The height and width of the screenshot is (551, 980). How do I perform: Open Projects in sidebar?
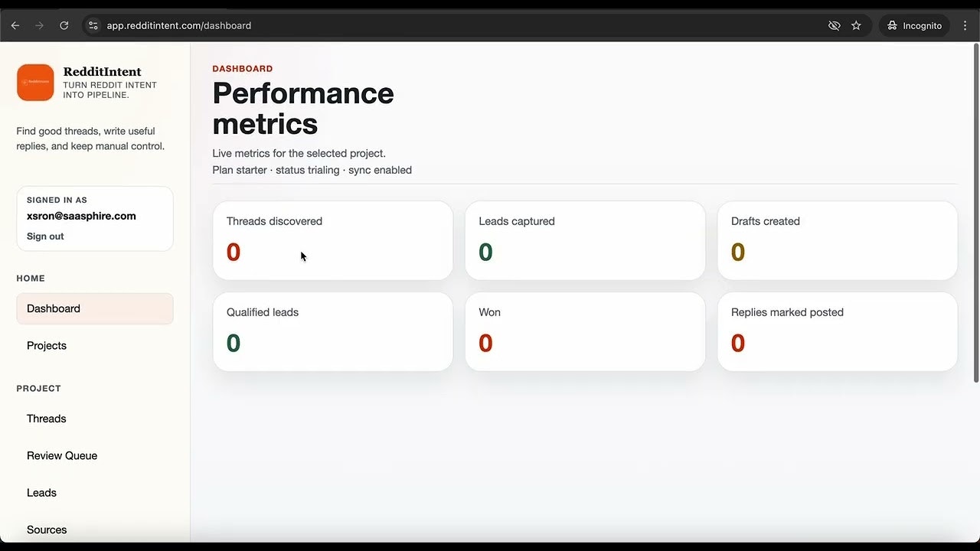pos(95,345)
